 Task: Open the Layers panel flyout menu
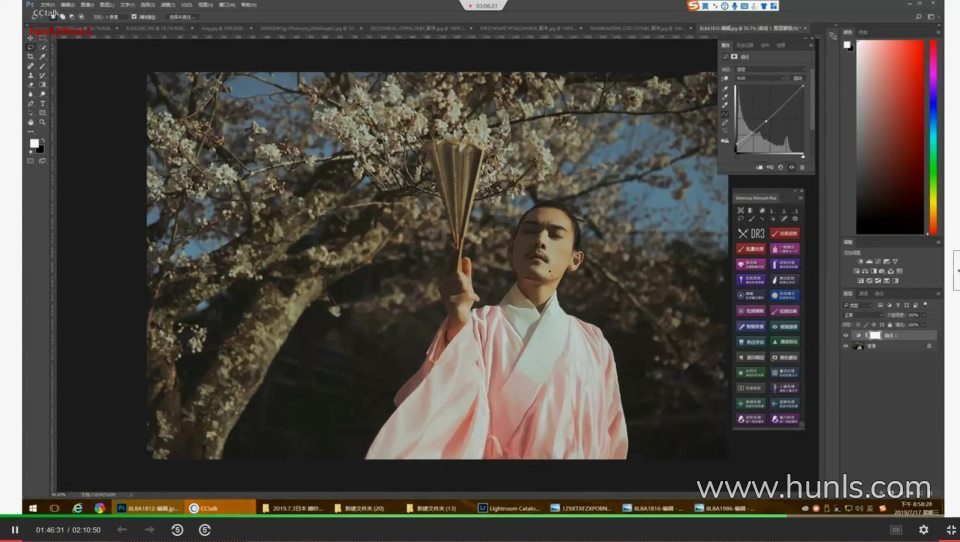pos(939,293)
